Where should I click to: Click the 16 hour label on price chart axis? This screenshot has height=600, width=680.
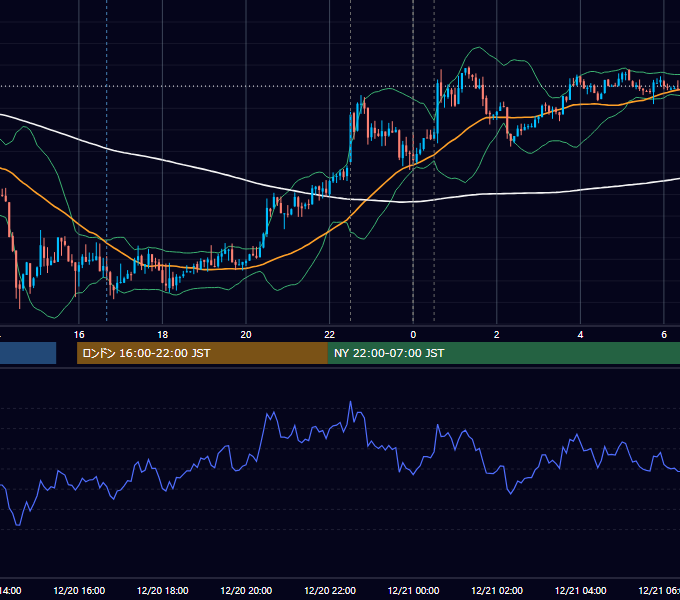point(79,335)
